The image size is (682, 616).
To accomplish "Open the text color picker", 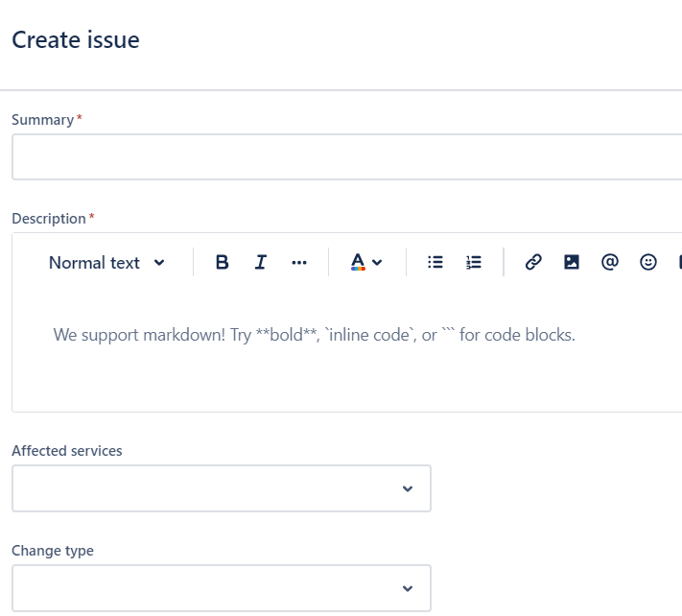I will pyautogui.click(x=359, y=262).
